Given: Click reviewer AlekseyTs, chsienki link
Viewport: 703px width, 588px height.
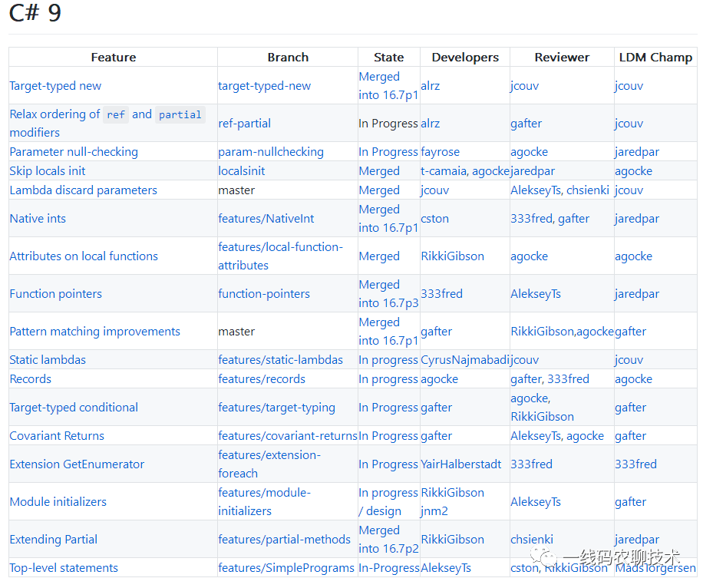Looking at the screenshot, I should coord(559,190).
